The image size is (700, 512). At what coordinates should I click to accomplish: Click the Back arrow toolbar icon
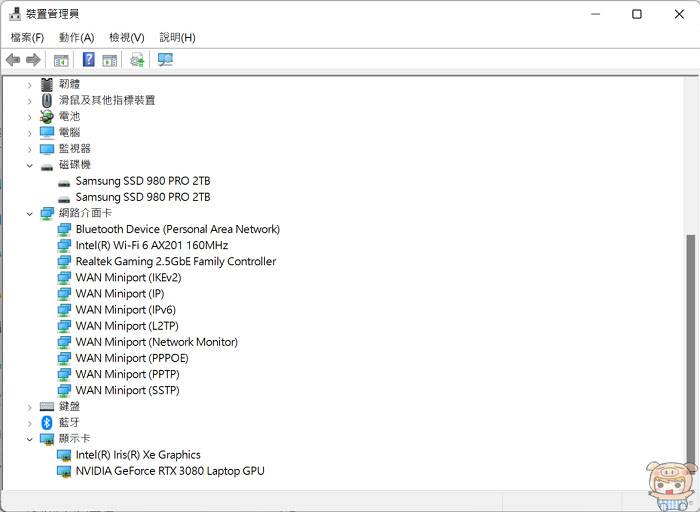13,59
